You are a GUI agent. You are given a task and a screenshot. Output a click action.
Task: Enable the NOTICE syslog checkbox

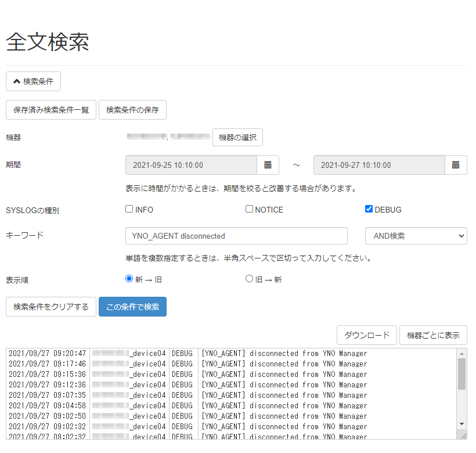tap(249, 208)
